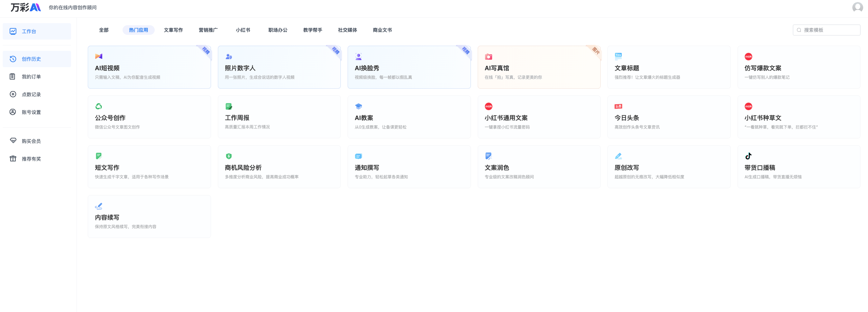Open the 文章写作 tab
Viewport: 868px width, 312px height.
click(173, 30)
